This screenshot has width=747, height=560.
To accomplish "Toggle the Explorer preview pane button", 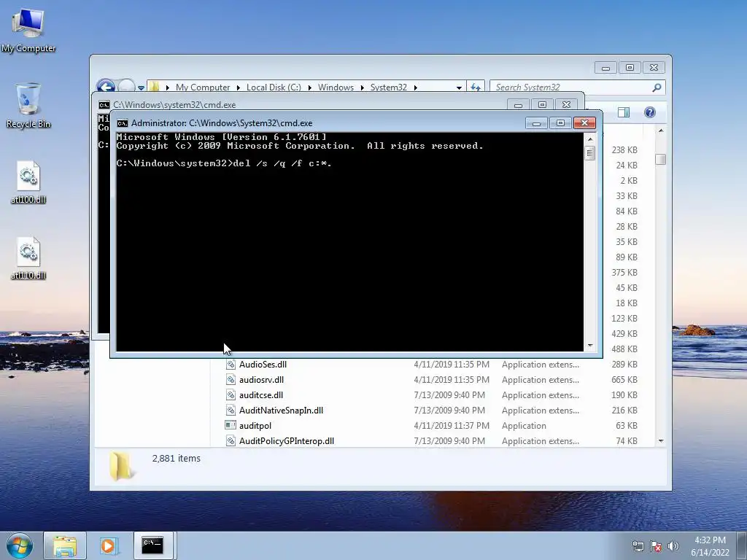I will [x=623, y=112].
